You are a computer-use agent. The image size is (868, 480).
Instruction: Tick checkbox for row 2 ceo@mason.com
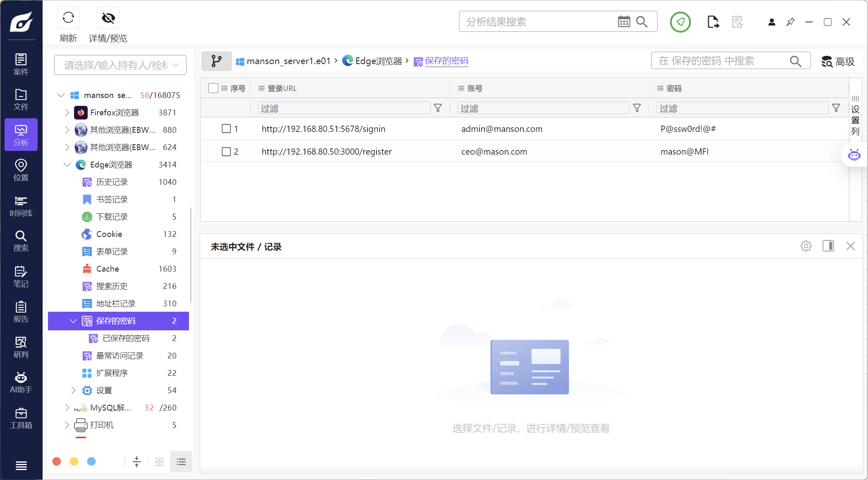(x=226, y=152)
